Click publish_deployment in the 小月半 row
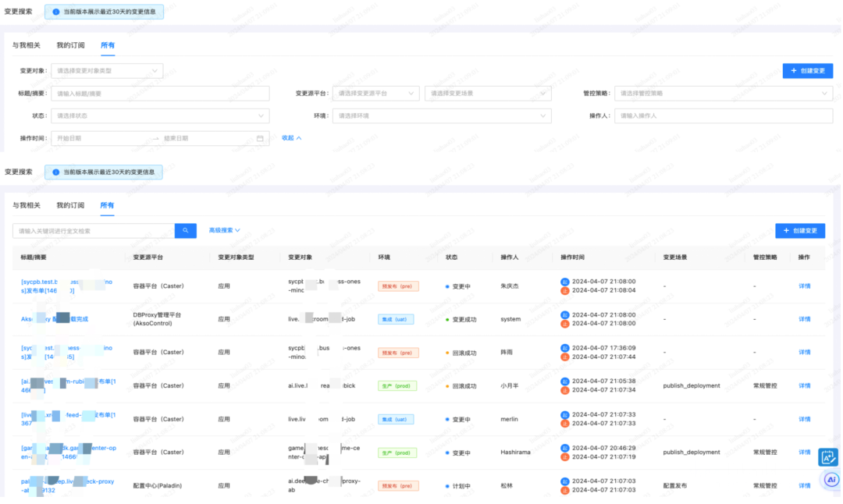 click(692, 385)
